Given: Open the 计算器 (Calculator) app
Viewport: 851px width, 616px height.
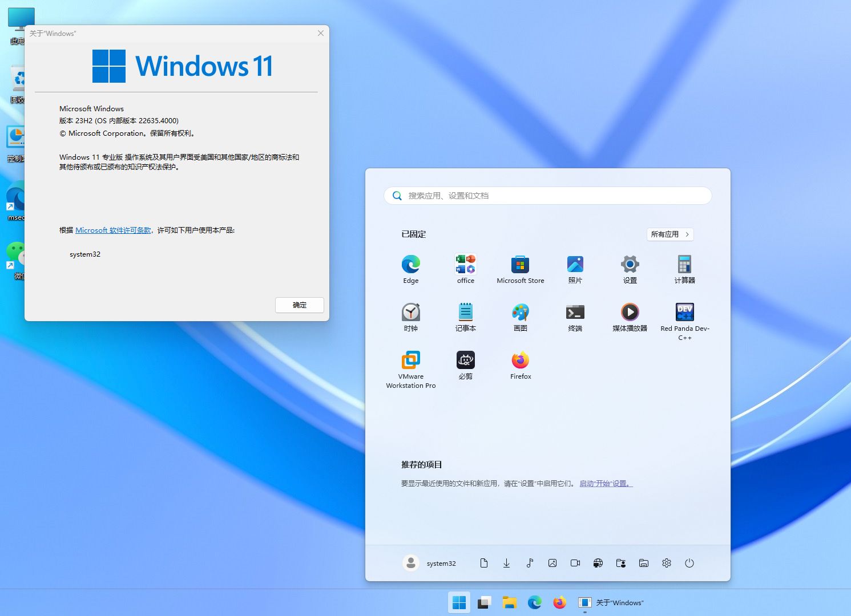Looking at the screenshot, I should coord(684,265).
